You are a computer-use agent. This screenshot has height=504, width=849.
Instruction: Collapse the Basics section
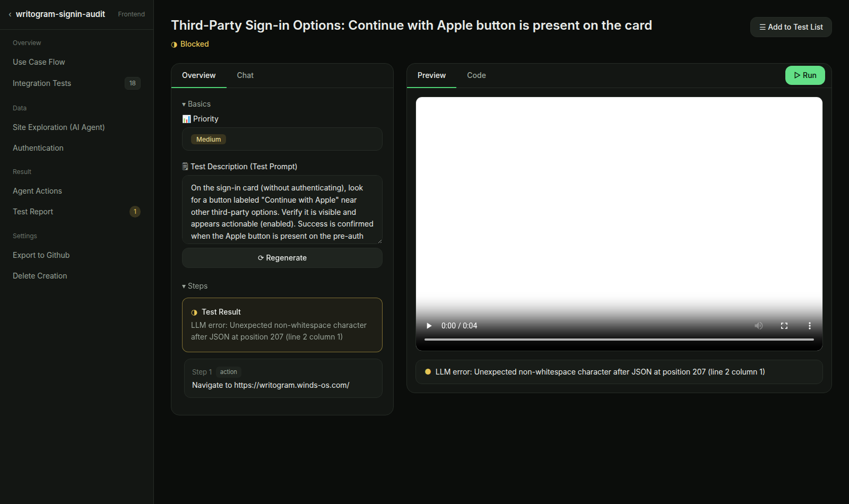[196, 104]
